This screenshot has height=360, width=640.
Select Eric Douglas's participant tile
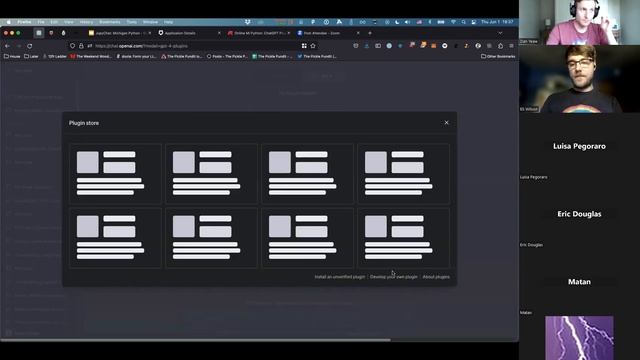(579, 214)
